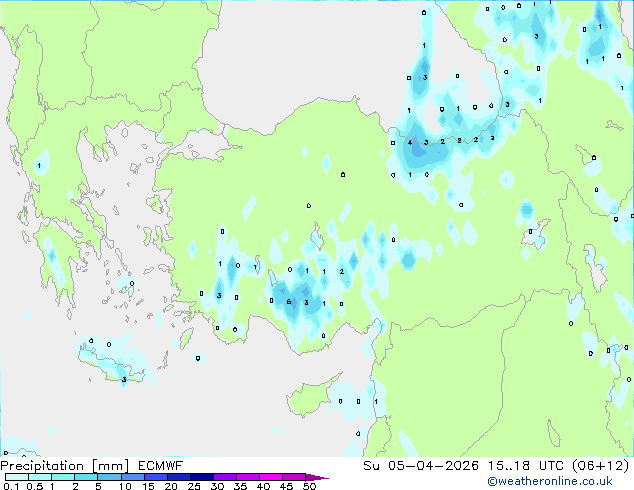634x490 pixels.
Task: Click the date '05-04-2026' text
Action: pyautogui.click(x=433, y=466)
